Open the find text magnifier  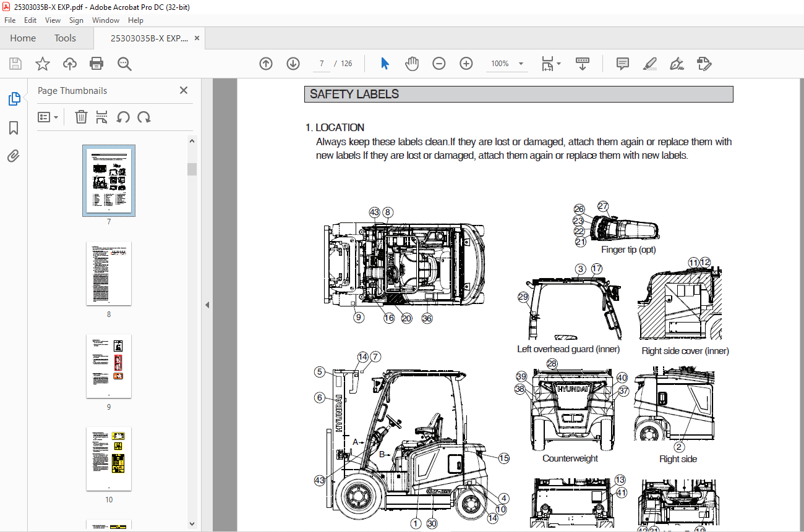click(x=124, y=64)
